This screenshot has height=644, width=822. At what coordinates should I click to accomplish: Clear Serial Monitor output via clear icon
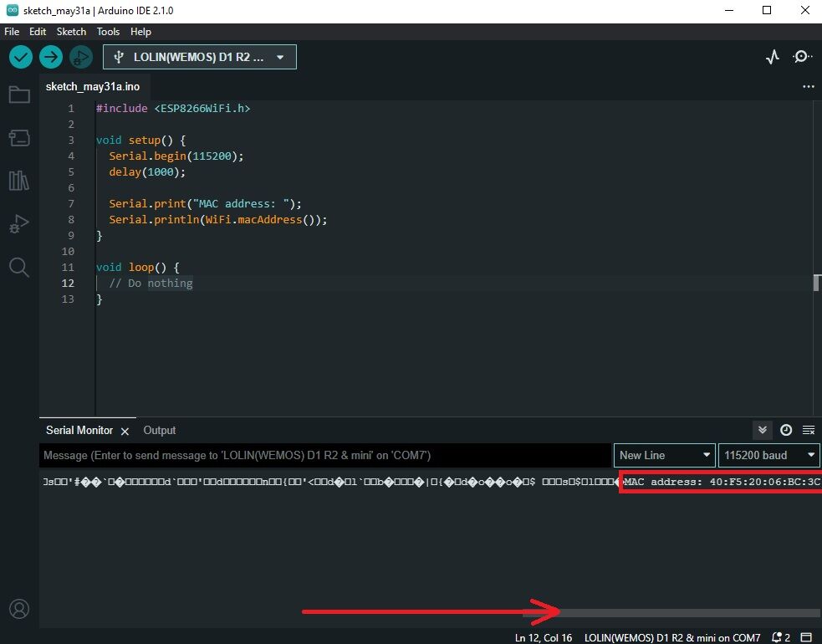808,430
